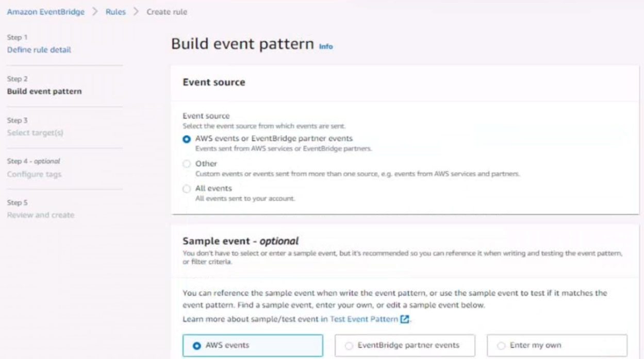Jump to the Select target(s) step
The image size is (644, 359).
click(x=35, y=133)
